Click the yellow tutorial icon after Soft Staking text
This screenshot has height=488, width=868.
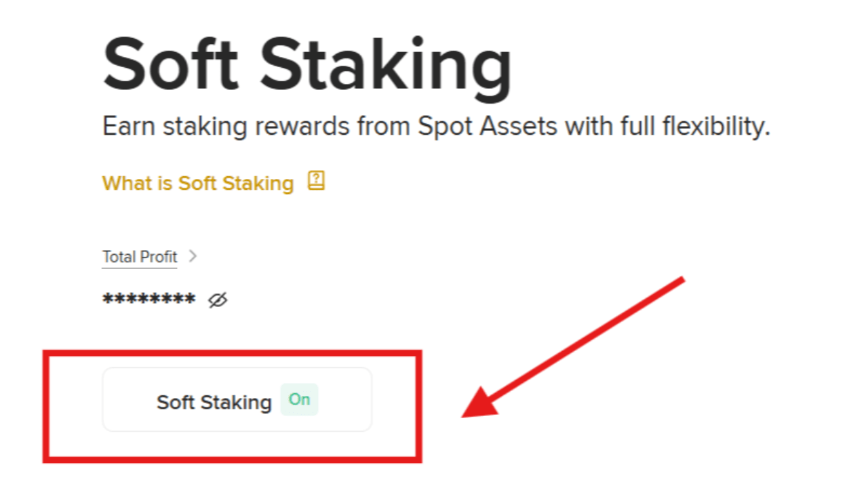point(315,181)
